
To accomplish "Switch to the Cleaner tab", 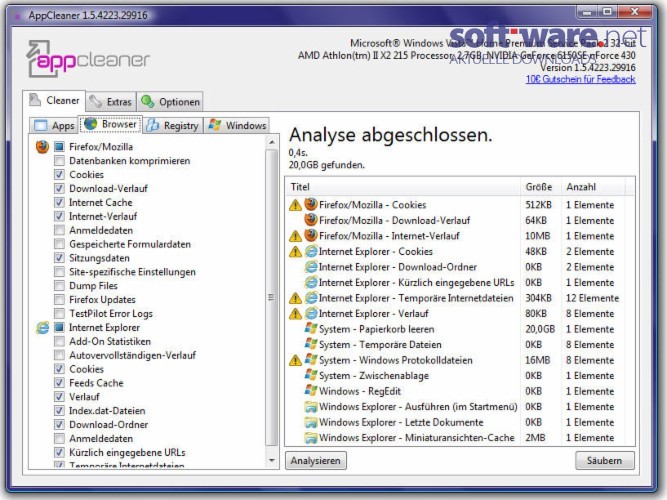I will coord(54,101).
